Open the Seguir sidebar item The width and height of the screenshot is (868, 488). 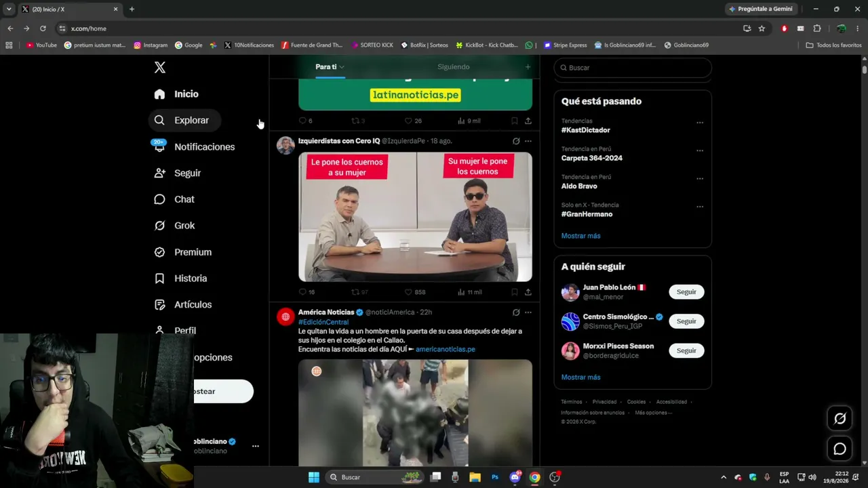point(178,173)
